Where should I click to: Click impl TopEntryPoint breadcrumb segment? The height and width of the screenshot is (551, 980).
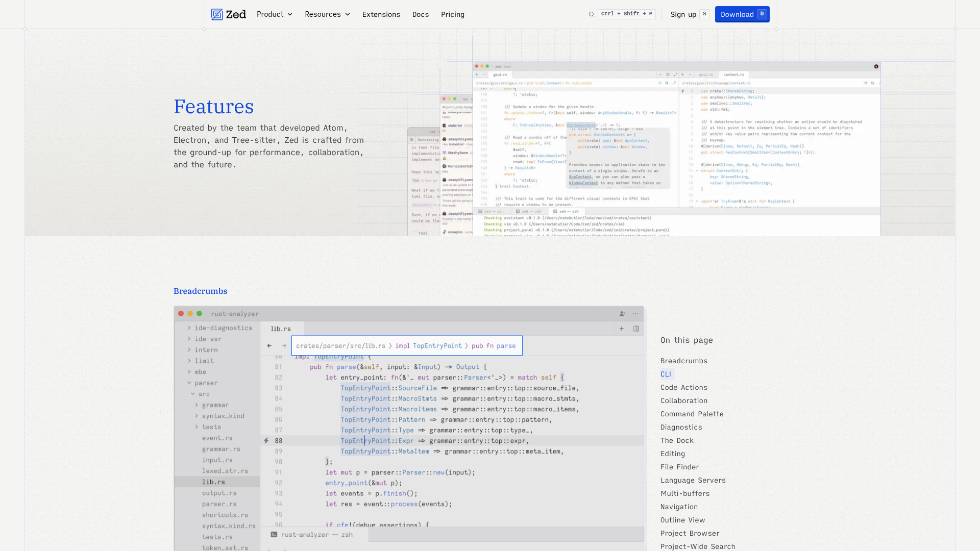tap(429, 346)
